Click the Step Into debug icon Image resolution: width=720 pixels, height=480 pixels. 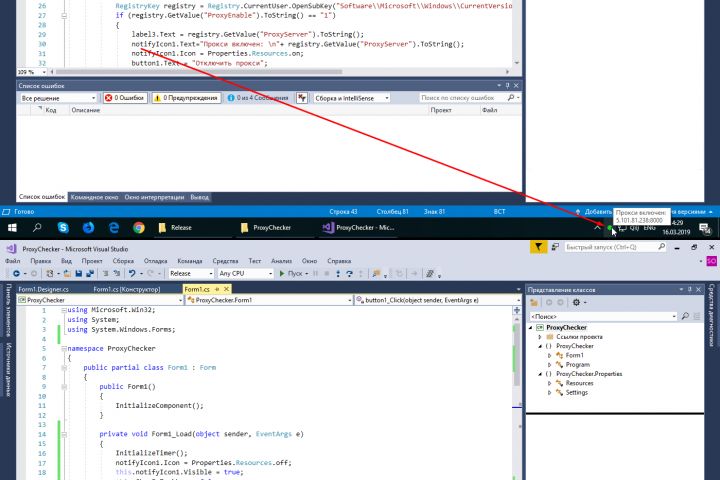(338, 273)
